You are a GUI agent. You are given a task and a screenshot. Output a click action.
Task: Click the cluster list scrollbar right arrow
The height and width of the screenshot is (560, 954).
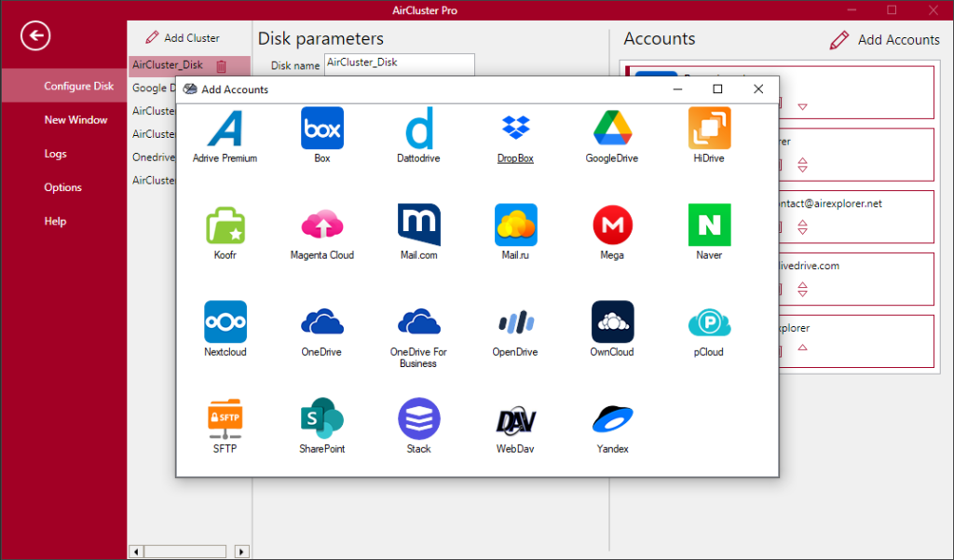coord(241,552)
